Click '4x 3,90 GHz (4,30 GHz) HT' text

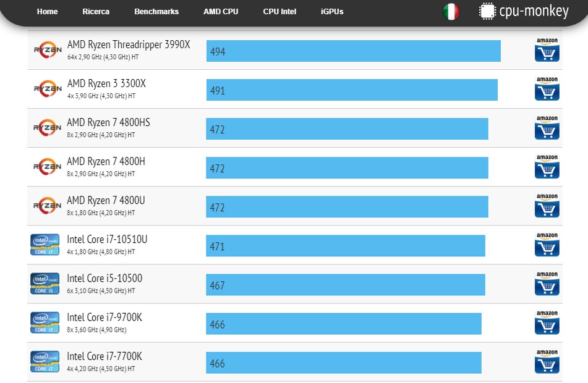[101, 96]
